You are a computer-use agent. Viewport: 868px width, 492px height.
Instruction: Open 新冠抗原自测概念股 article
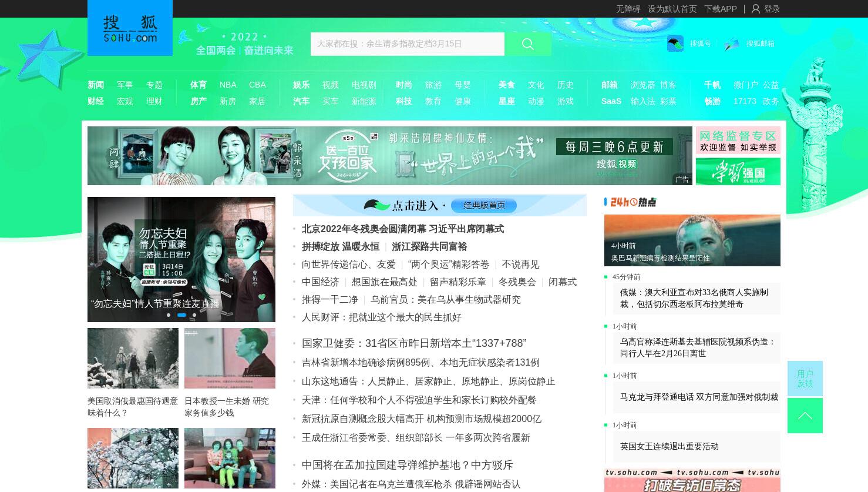[422, 419]
